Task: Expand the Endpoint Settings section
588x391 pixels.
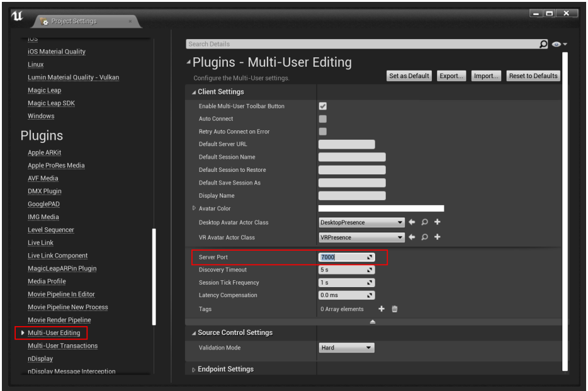Action: 194,370
